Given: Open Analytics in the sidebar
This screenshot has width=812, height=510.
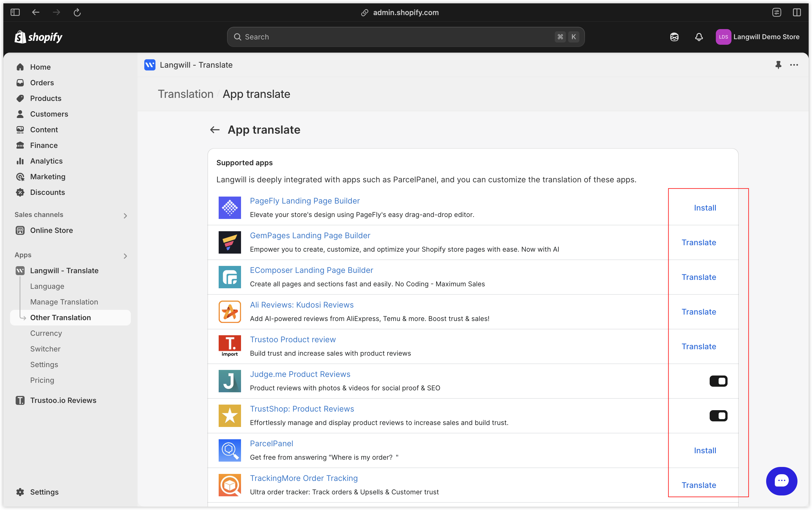Looking at the screenshot, I should 70,161.
